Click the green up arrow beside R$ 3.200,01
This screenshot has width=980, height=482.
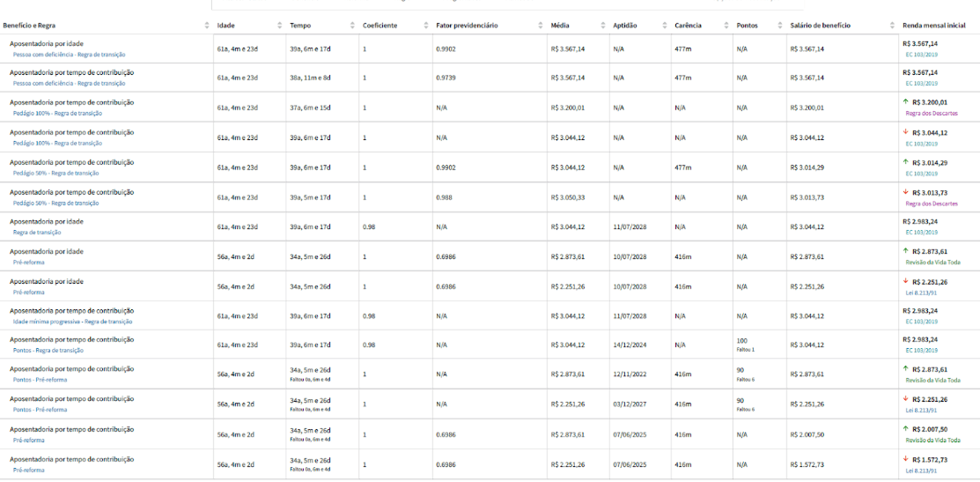[906, 102]
